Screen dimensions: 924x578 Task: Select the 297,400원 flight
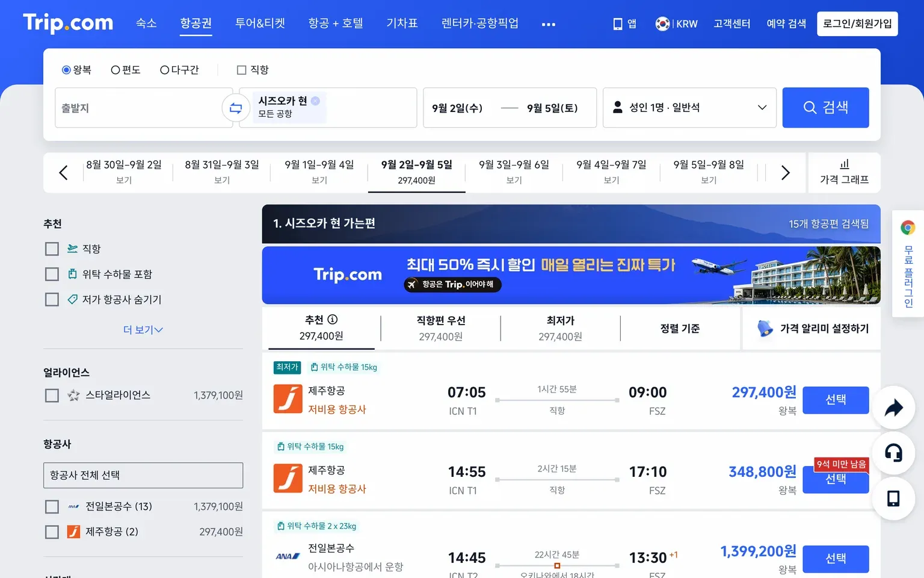(836, 400)
